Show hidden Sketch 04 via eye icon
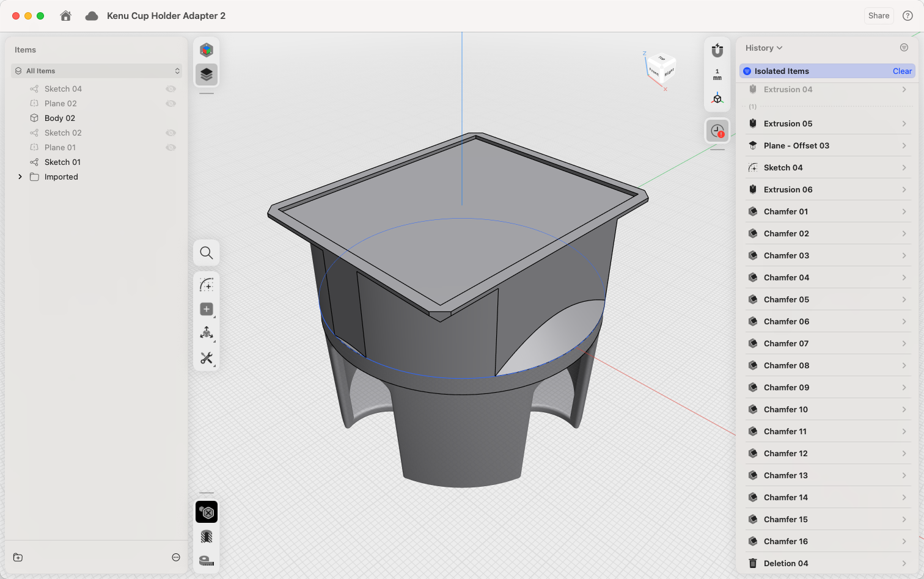Viewport: 924px width, 579px height. [x=171, y=89]
